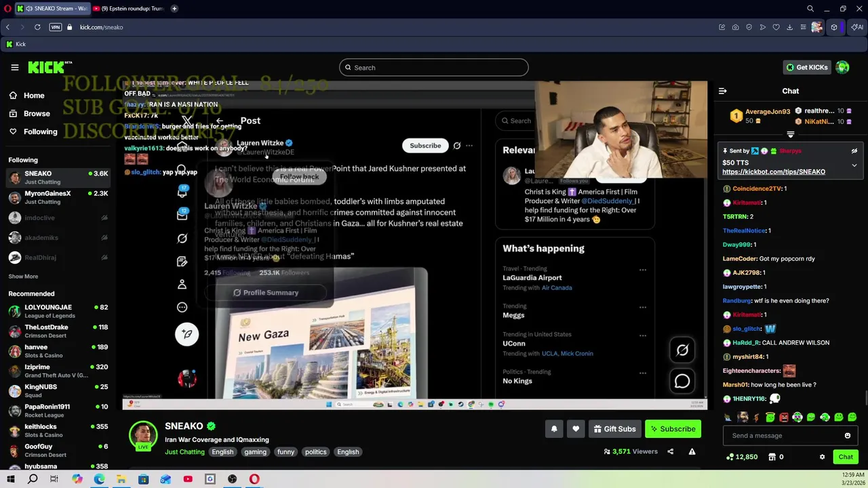The image size is (868, 488).
Task: Toggle Opera ad blocker shield icon
Action: click(x=749, y=27)
